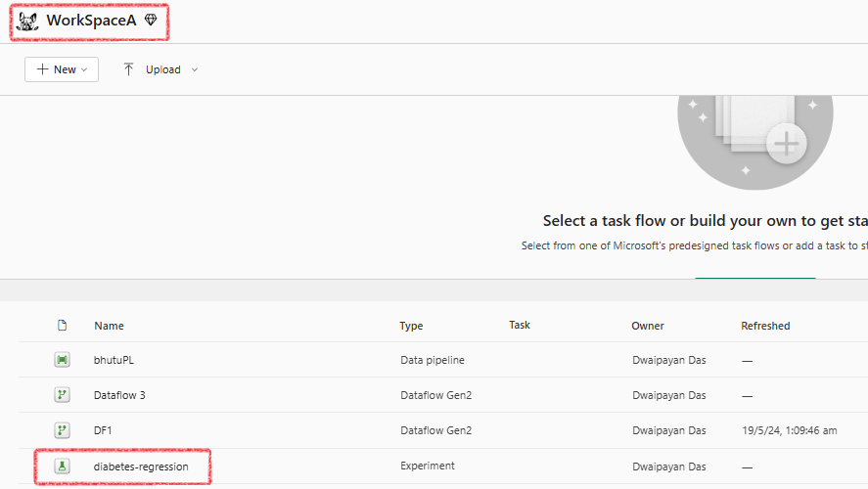Click the upload arrow icon
868x489 pixels.
click(x=128, y=69)
